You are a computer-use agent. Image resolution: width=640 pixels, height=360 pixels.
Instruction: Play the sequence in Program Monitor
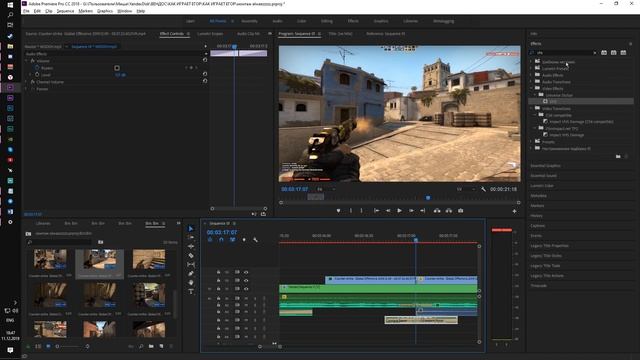click(x=400, y=211)
